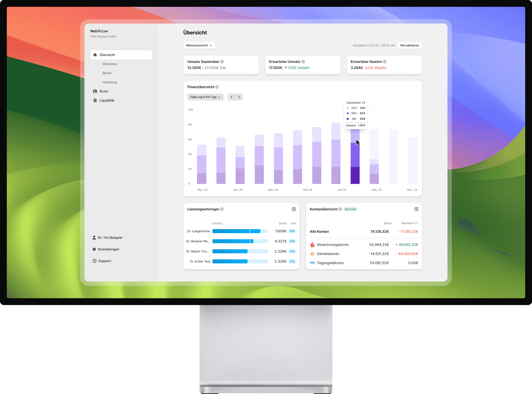This screenshot has height=394, width=532.
Task: Click info icon next to Umsatz September
Action: tap(222, 61)
